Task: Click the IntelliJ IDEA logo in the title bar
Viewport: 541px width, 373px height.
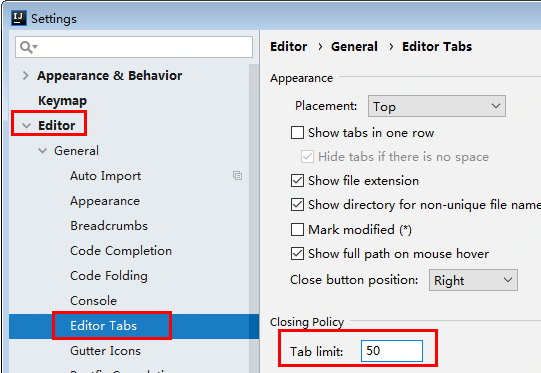Action: click(x=19, y=18)
